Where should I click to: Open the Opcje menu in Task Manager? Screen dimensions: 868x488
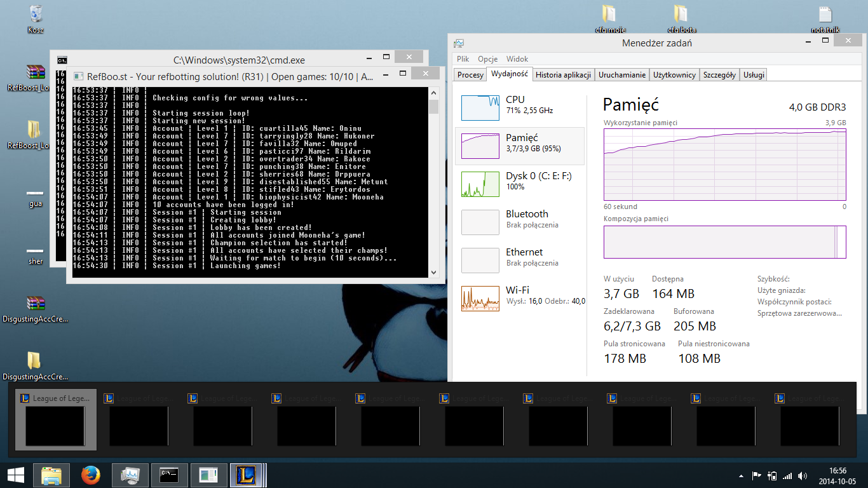488,58
